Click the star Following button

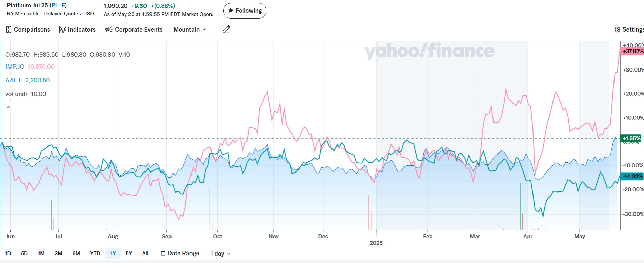(x=245, y=11)
